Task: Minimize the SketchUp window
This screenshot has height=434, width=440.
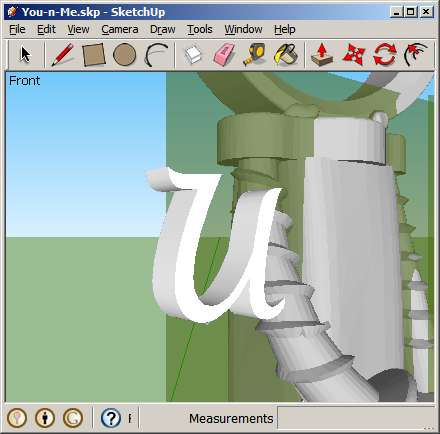Action: click(x=396, y=12)
